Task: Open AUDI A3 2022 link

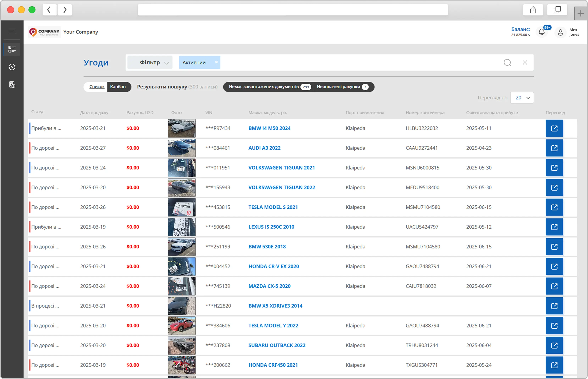Action: (264, 148)
